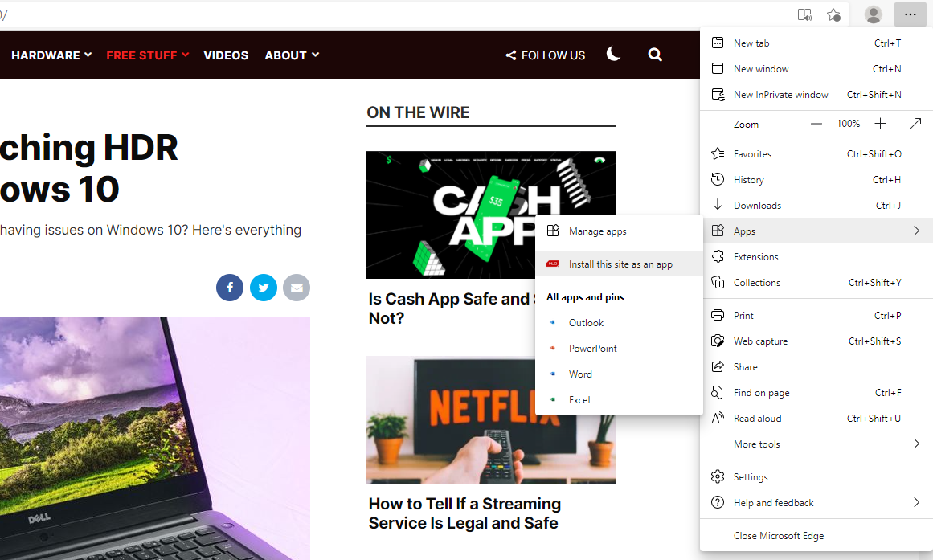
Task: Open Outlook from All apps and pins
Action: point(620,322)
